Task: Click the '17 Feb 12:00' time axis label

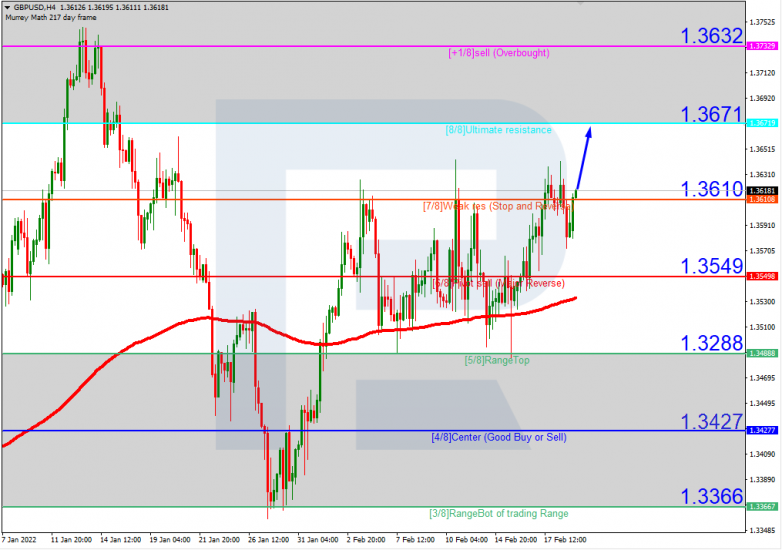Action: [x=565, y=540]
